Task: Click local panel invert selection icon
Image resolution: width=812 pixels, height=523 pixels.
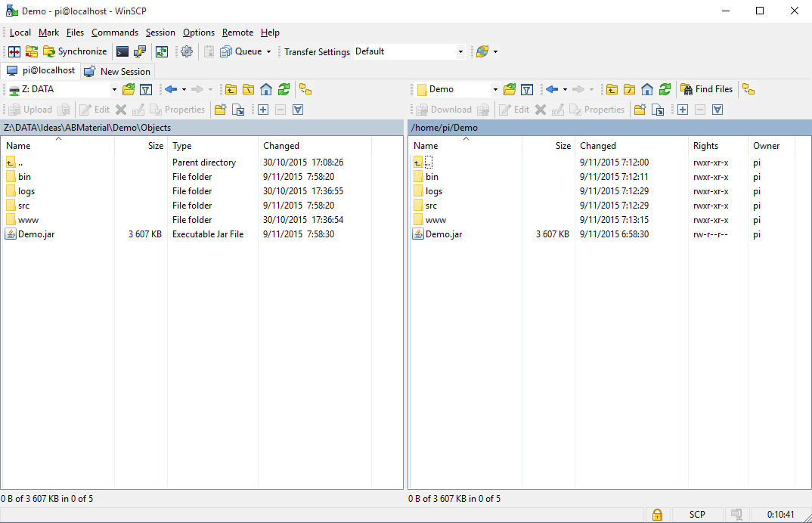Action: tap(298, 110)
